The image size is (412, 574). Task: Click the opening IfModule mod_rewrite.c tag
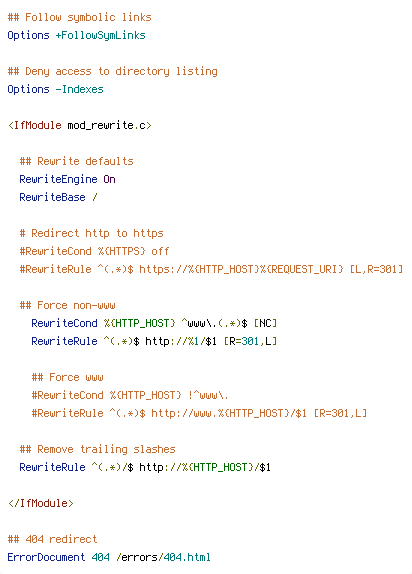pos(79,125)
